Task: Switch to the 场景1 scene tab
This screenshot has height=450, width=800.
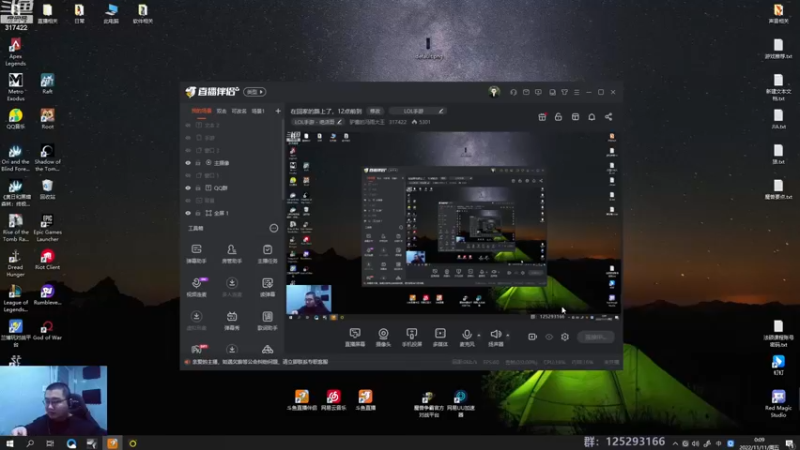Action: (258, 111)
